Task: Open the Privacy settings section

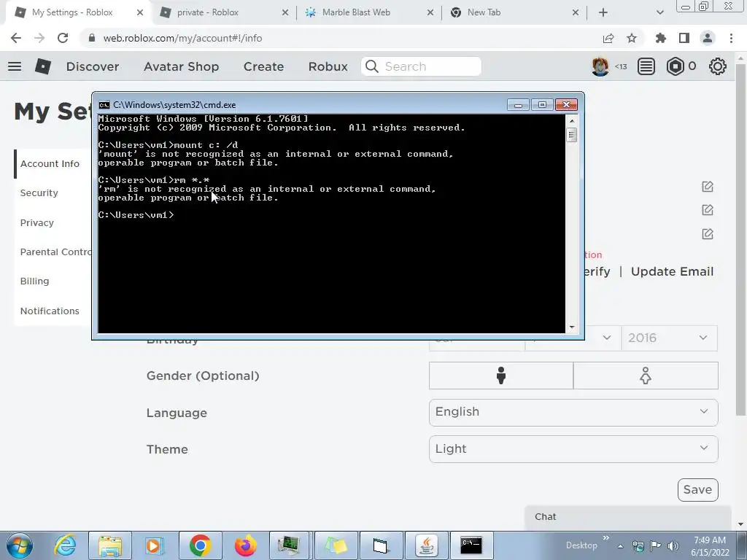Action: pyautogui.click(x=36, y=223)
